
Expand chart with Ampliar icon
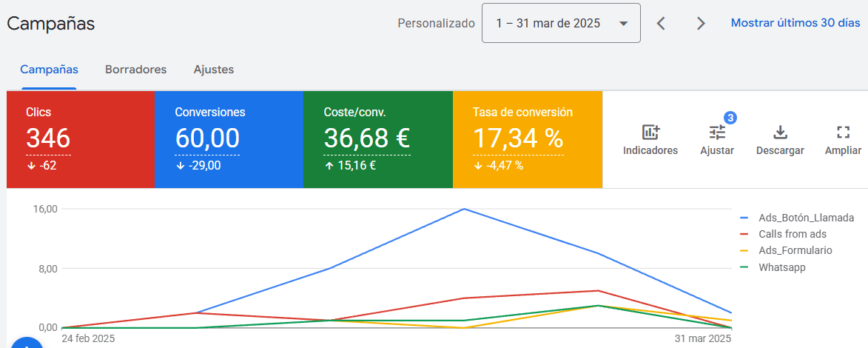click(843, 133)
